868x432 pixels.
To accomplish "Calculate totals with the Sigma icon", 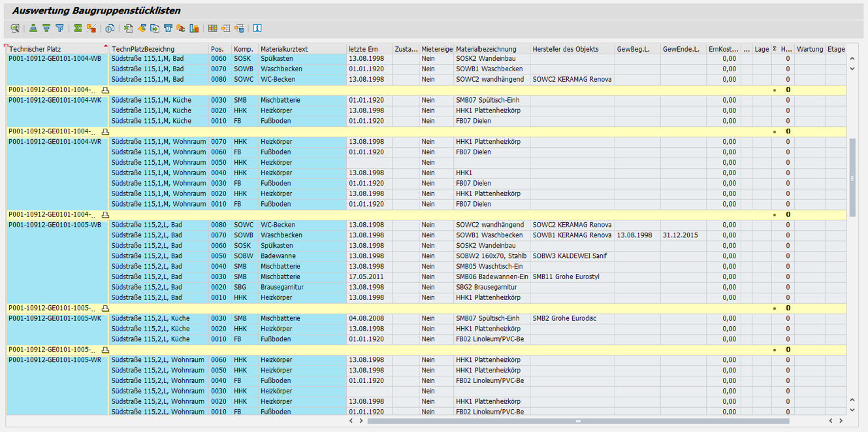I will [78, 29].
